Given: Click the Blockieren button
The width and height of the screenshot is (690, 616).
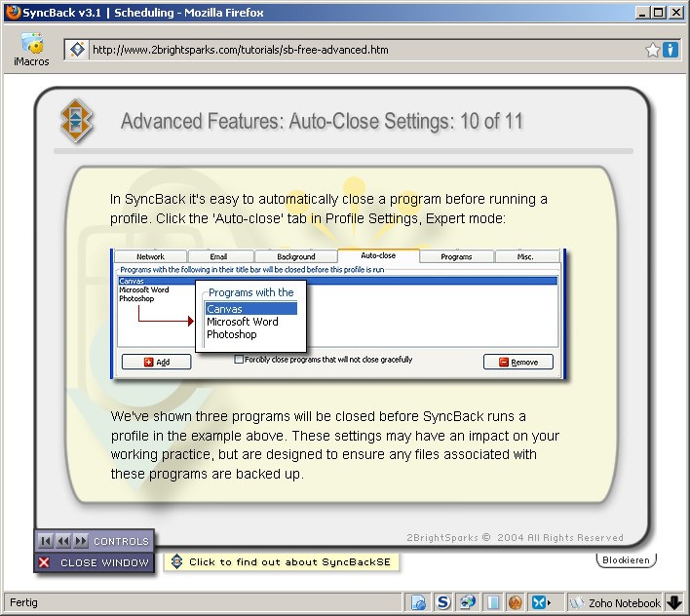Looking at the screenshot, I should coord(626,560).
